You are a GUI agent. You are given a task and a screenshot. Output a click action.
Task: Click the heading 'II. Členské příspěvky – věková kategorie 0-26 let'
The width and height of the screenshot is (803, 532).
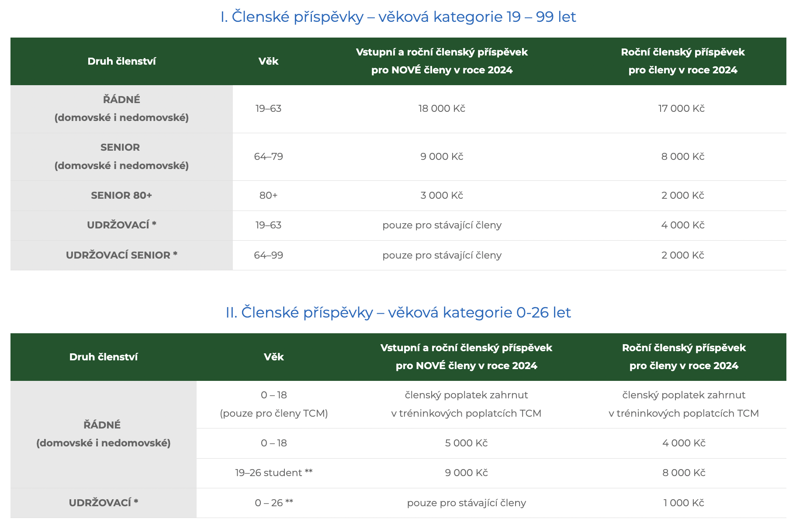398,312
